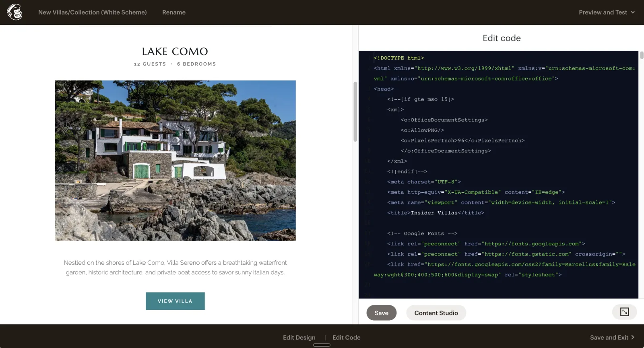The width and height of the screenshot is (644, 348).
Task: Switch to the Edit Design tab
Action: coord(299,338)
